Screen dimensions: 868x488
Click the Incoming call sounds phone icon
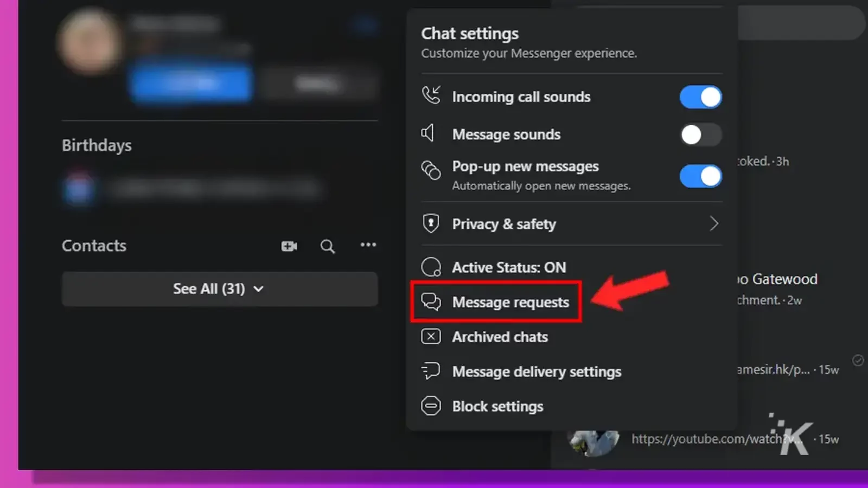[432, 95]
